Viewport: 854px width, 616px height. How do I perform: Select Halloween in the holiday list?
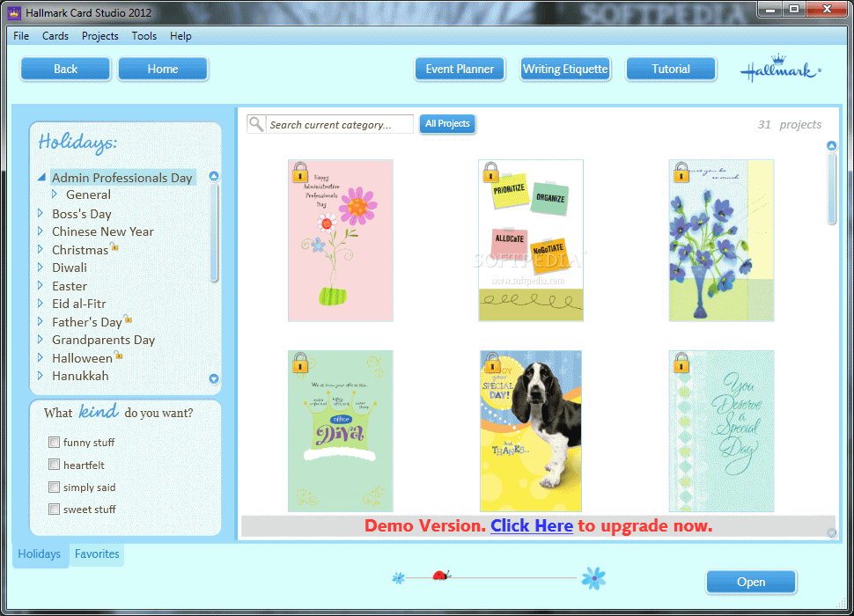pyautogui.click(x=82, y=358)
